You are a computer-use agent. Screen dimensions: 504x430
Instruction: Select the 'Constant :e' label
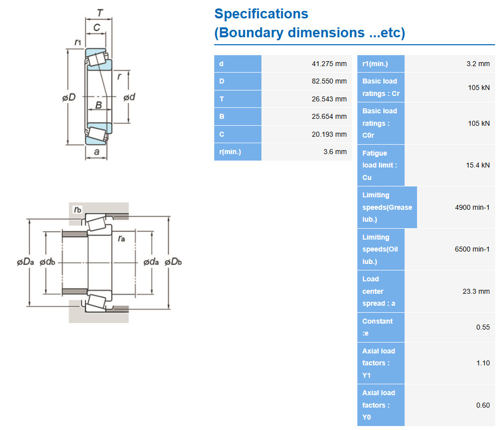point(381,327)
